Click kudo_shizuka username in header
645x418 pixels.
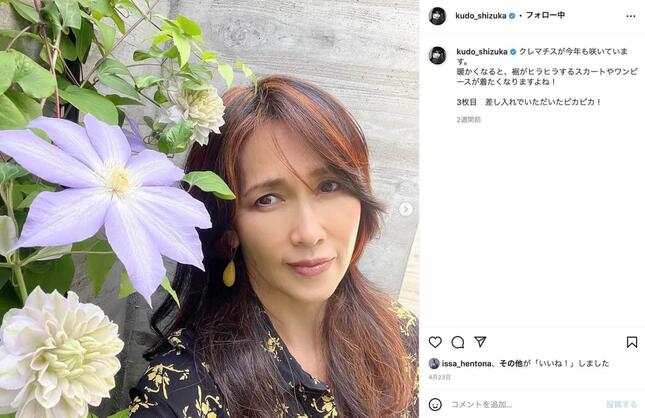tap(480, 16)
